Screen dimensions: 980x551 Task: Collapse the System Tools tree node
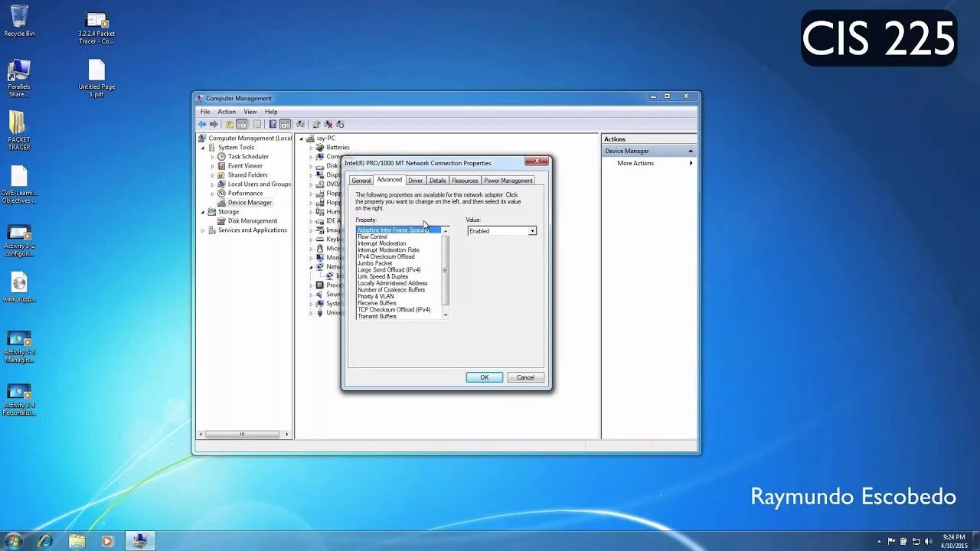204,148
